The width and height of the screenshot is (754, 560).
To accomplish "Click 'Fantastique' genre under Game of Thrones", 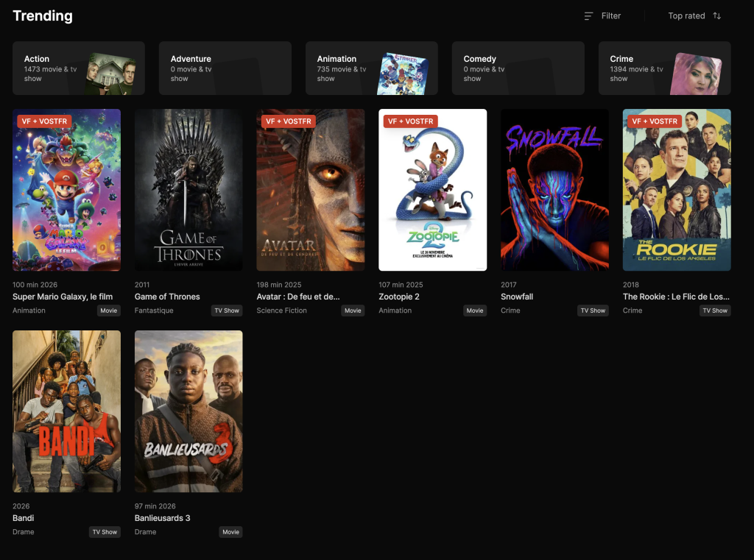I will pos(154,311).
